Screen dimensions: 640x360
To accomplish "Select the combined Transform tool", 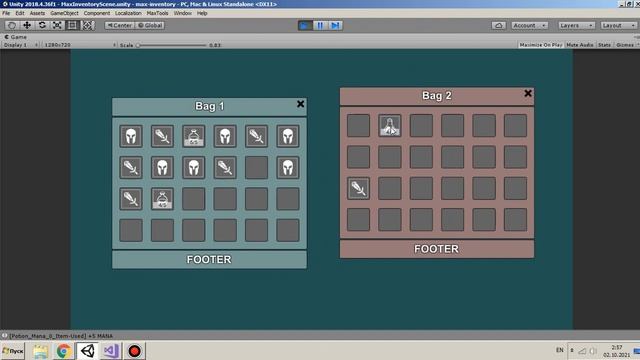I will tap(87, 25).
